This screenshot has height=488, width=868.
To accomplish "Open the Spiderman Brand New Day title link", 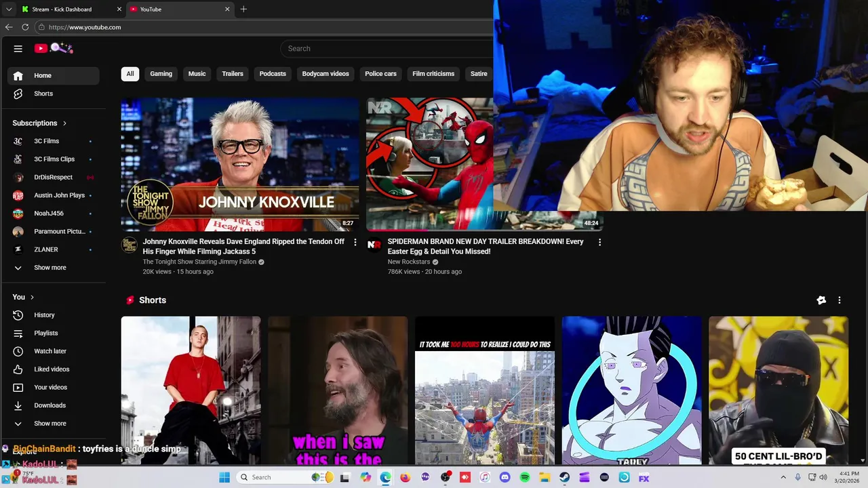I will (x=486, y=246).
